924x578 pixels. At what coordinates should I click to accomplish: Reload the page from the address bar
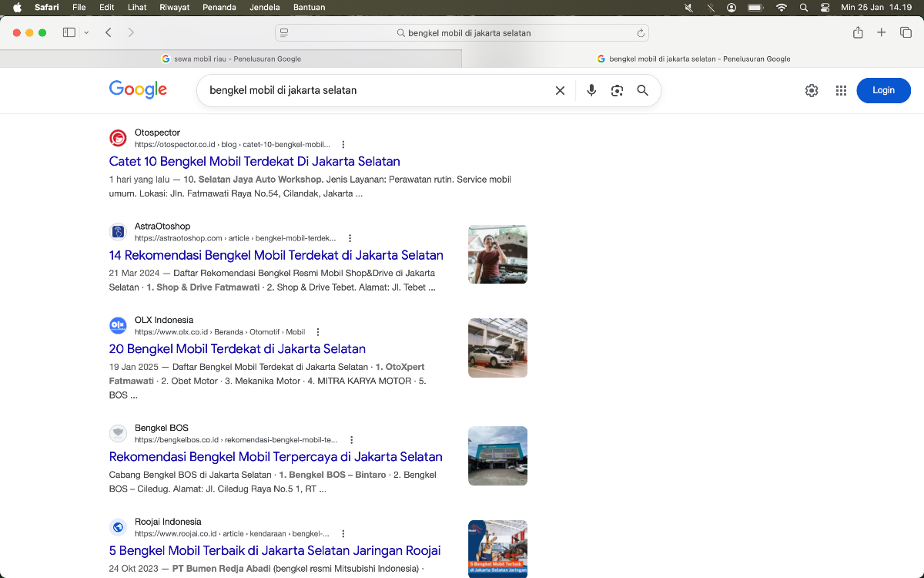pos(640,32)
